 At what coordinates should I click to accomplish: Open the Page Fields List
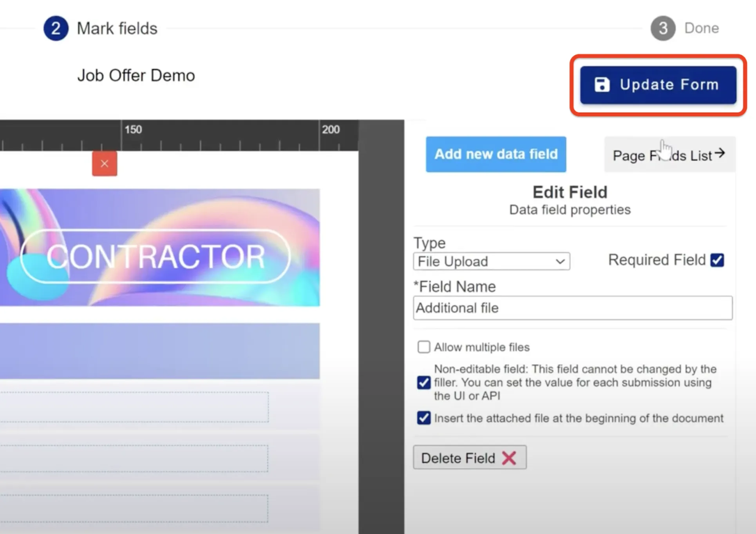point(670,154)
